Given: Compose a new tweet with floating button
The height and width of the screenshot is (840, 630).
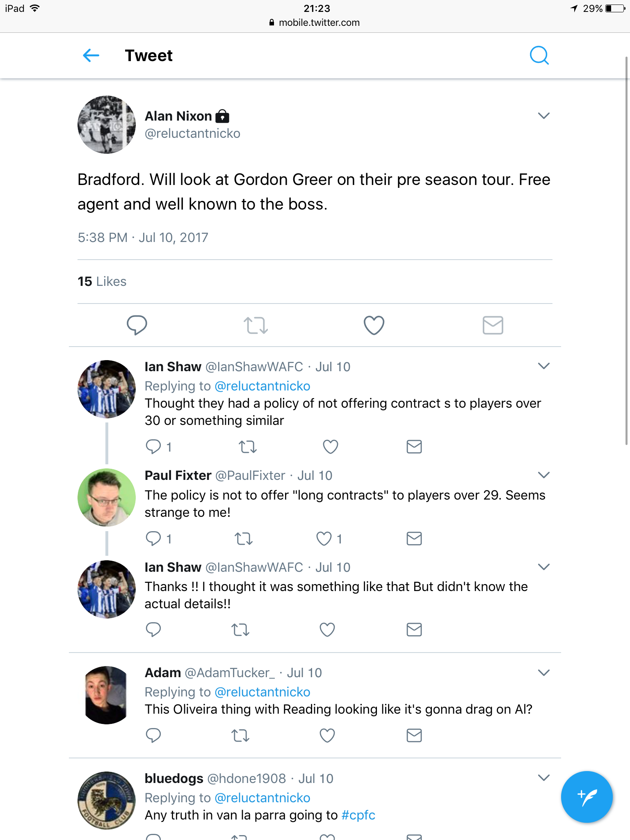Looking at the screenshot, I should click(x=587, y=797).
